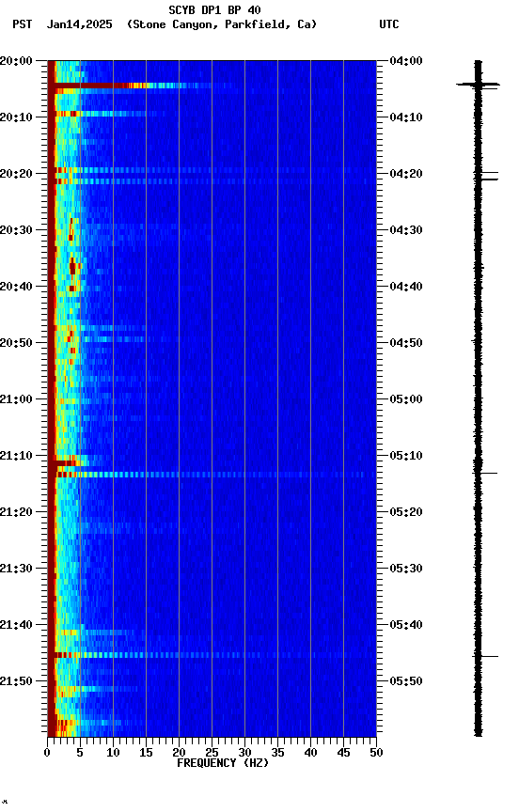Click the '25' frequency axis tick
Image resolution: width=519 pixels, height=812 pixels.
click(212, 753)
